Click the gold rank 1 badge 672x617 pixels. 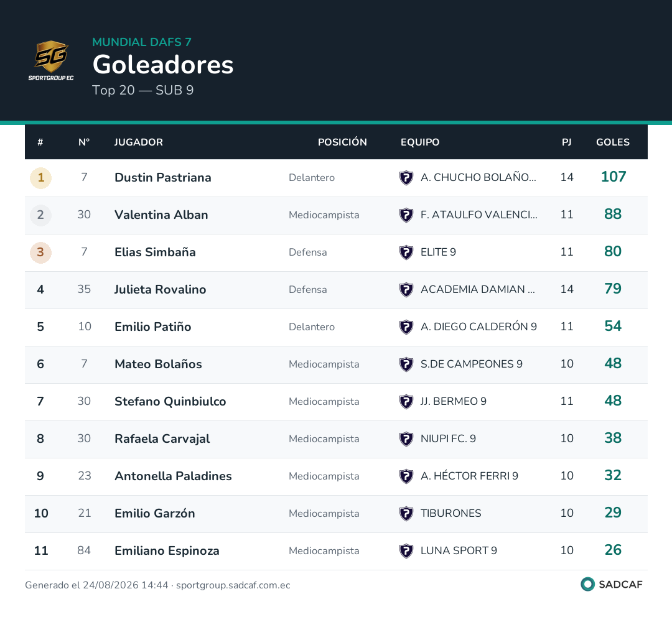pos(40,178)
